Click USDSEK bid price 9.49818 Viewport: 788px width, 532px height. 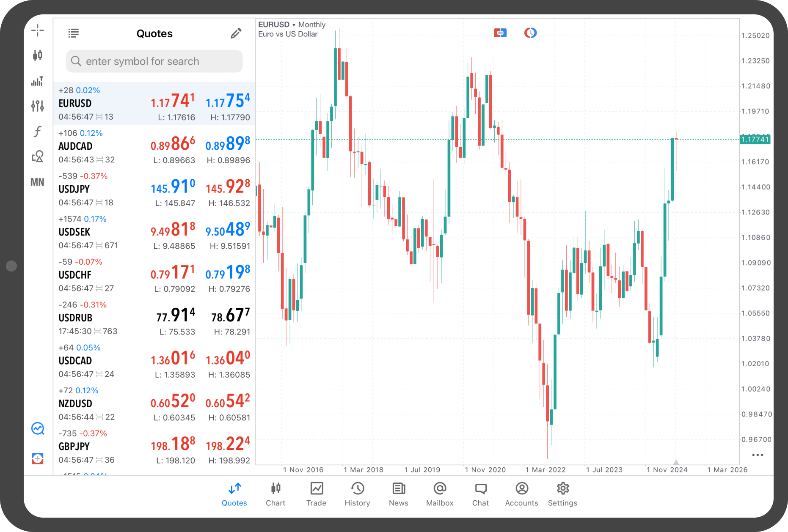point(173,229)
